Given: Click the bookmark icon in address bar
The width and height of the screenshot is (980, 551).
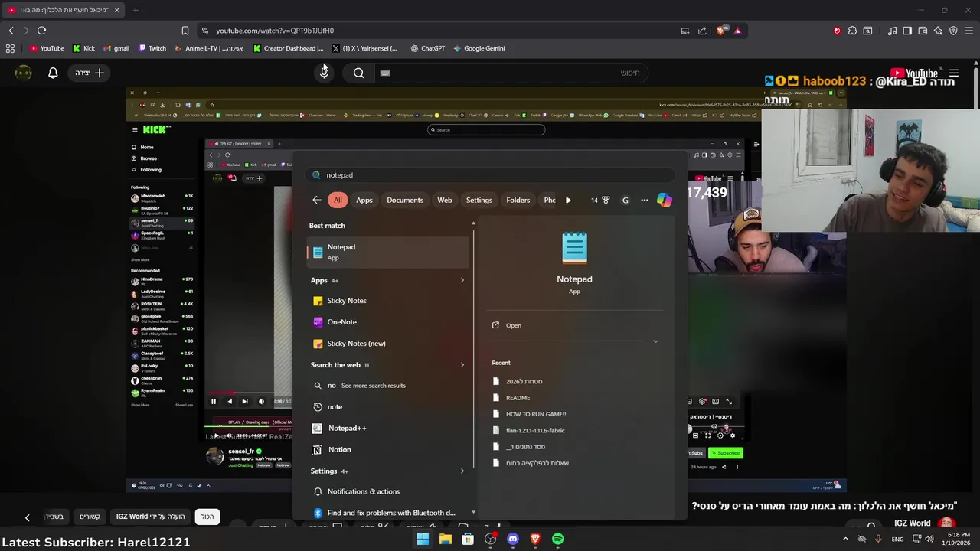Looking at the screenshot, I should tap(185, 31).
